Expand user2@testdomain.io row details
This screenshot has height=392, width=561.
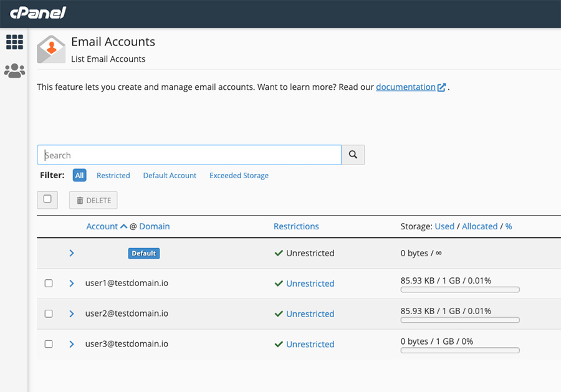[x=72, y=313]
